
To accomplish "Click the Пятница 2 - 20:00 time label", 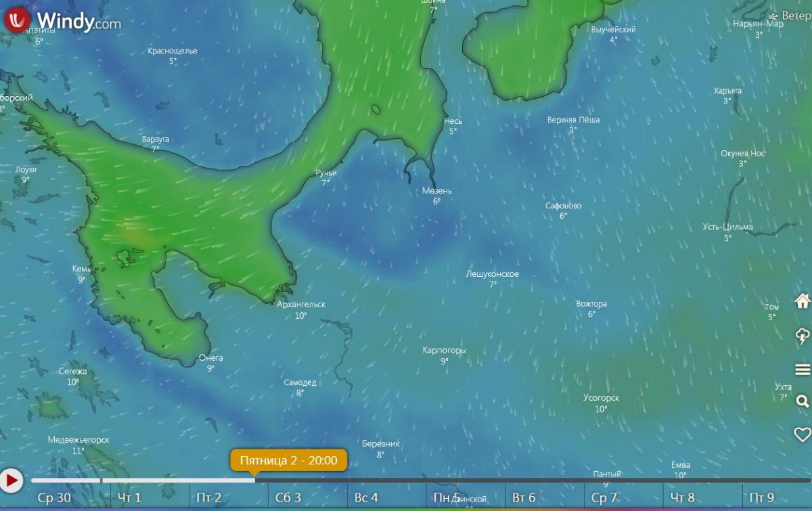I will click(x=289, y=460).
